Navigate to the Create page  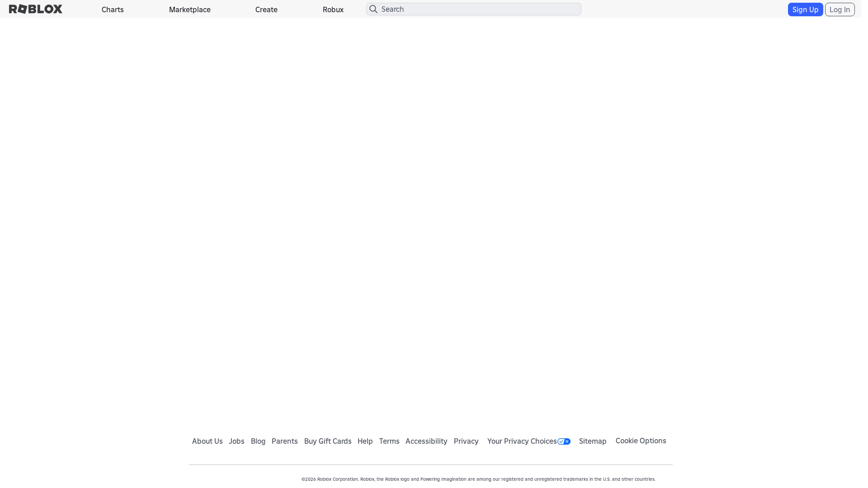(266, 9)
